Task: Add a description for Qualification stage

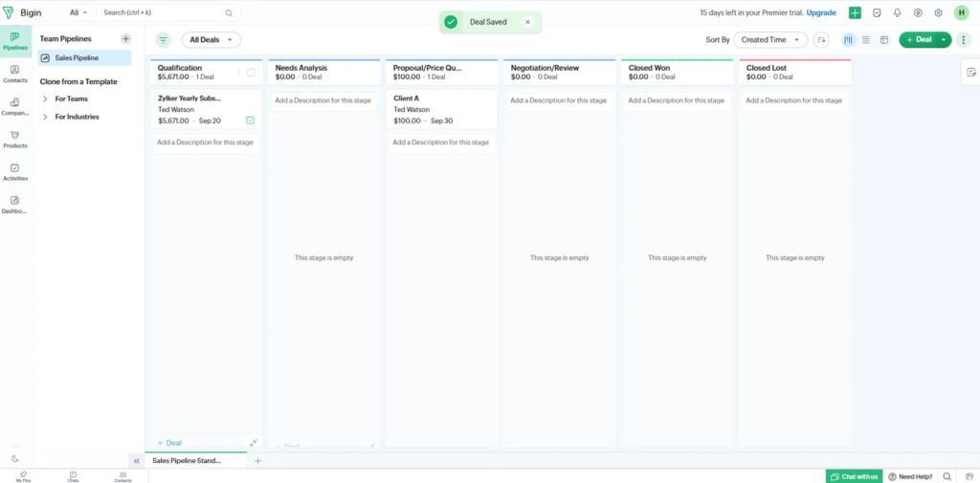Action: tap(206, 143)
